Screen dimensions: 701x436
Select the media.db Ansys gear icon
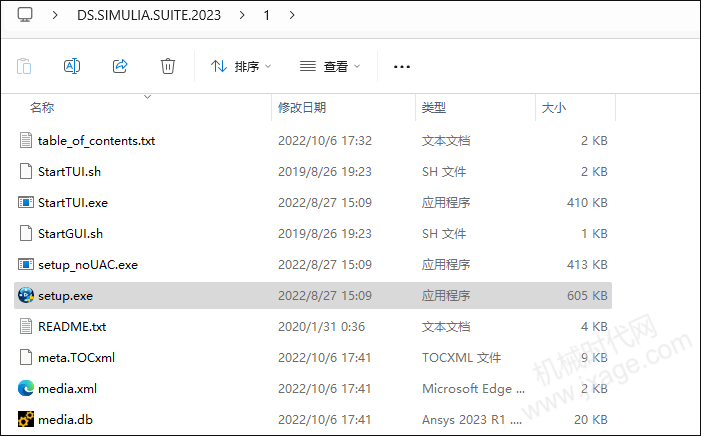coord(26,419)
